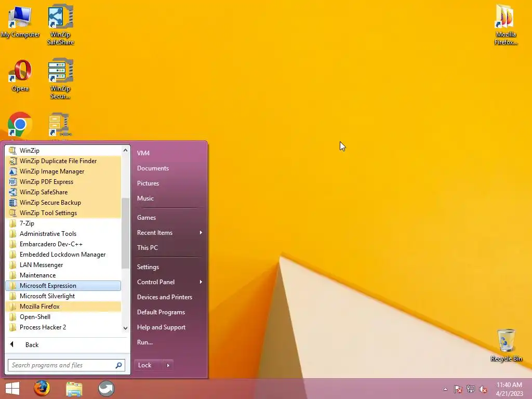This screenshot has height=399, width=532.
Task: Click the search magnifier icon
Action: (x=119, y=365)
